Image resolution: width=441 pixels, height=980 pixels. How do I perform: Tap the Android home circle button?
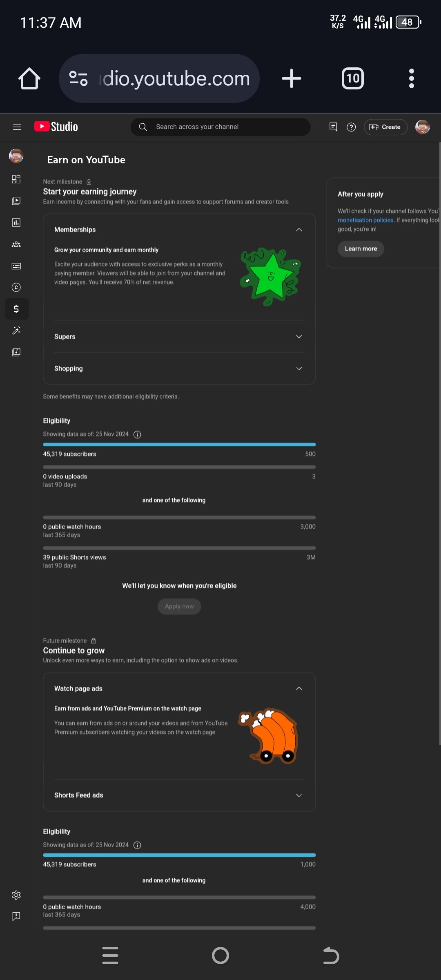(220, 955)
